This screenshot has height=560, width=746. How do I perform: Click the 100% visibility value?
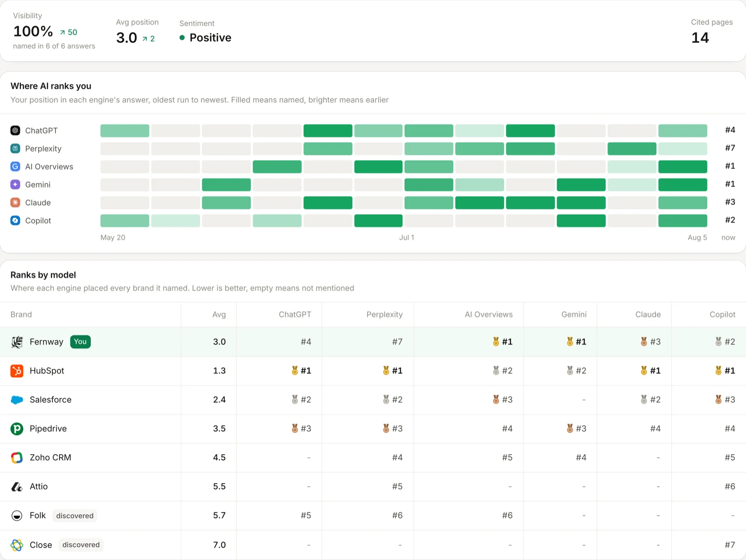pyautogui.click(x=33, y=31)
